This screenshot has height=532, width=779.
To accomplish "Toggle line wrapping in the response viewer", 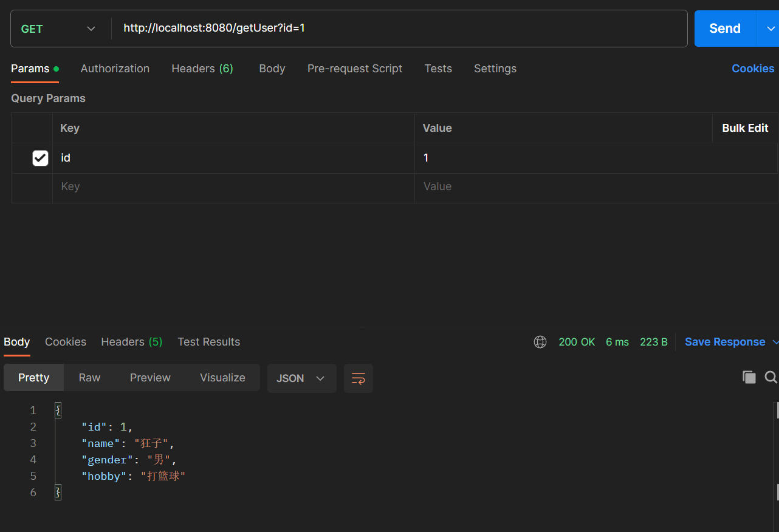I will pyautogui.click(x=358, y=378).
